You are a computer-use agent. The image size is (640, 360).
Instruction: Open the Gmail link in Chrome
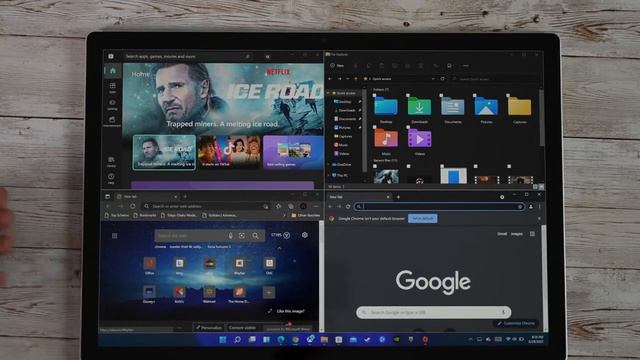click(x=502, y=234)
